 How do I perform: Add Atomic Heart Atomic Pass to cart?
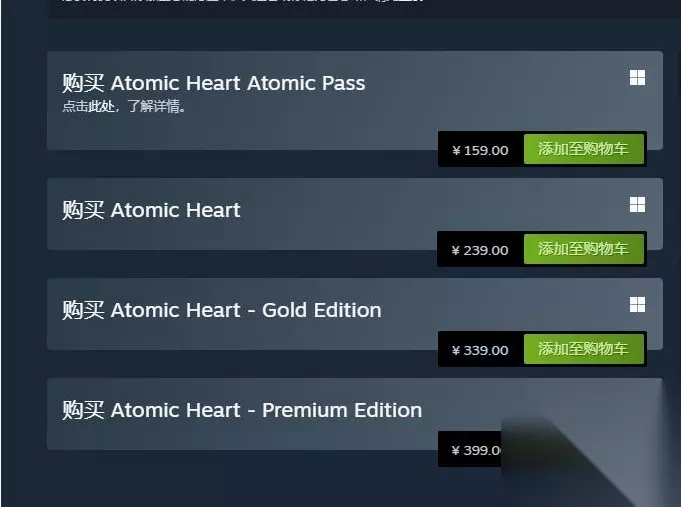[583, 150]
